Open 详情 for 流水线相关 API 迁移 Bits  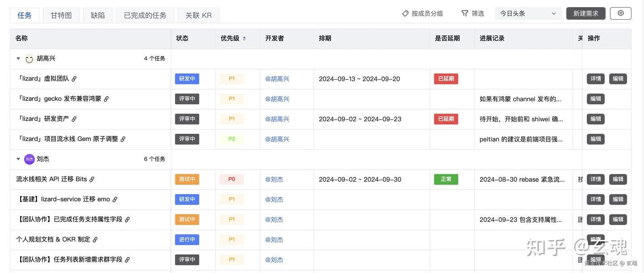(x=595, y=179)
